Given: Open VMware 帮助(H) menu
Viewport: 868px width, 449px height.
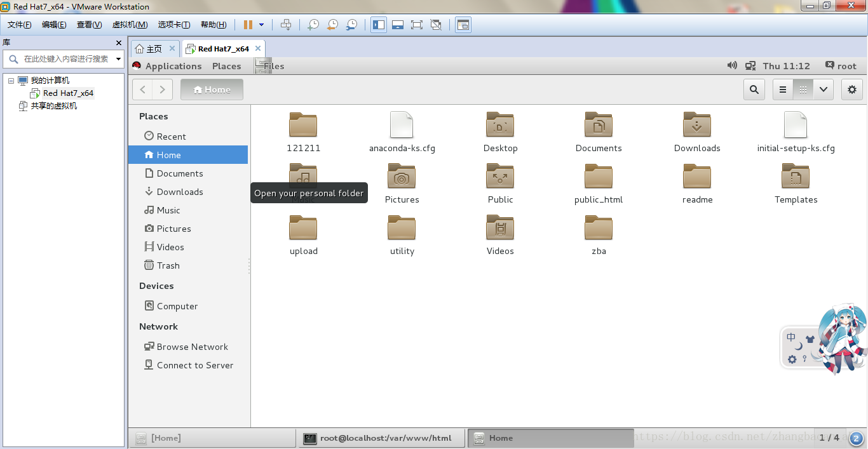Looking at the screenshot, I should point(214,25).
